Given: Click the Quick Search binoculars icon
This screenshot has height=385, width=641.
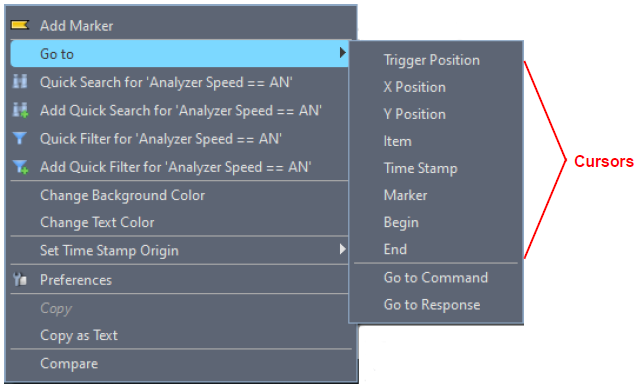Looking at the screenshot, I should (x=20, y=82).
